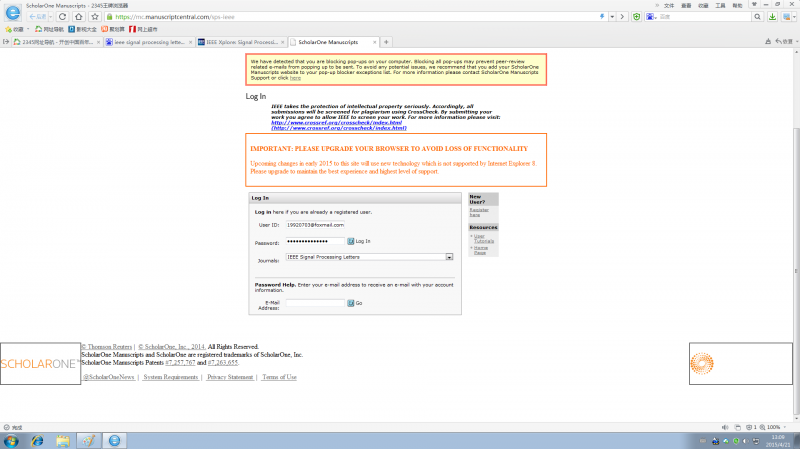Open the Windows Start button

click(11, 441)
